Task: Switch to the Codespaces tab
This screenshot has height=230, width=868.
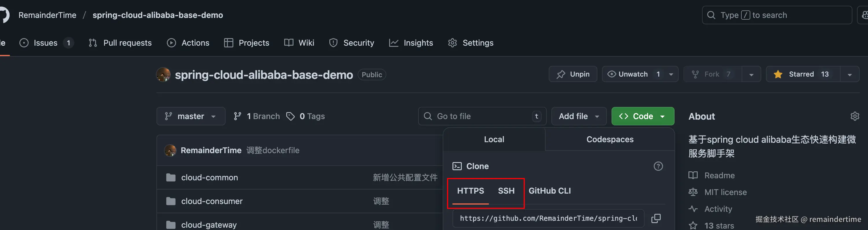Action: pyautogui.click(x=610, y=139)
